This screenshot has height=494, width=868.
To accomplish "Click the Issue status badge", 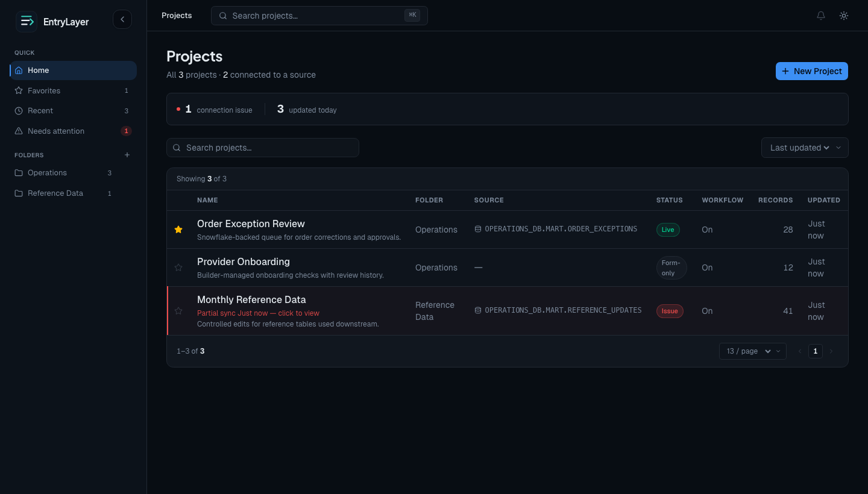I will pos(670,311).
